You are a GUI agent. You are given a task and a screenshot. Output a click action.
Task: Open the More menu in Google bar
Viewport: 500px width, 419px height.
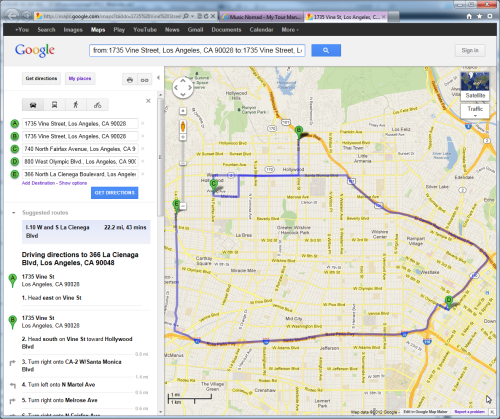[290, 30]
